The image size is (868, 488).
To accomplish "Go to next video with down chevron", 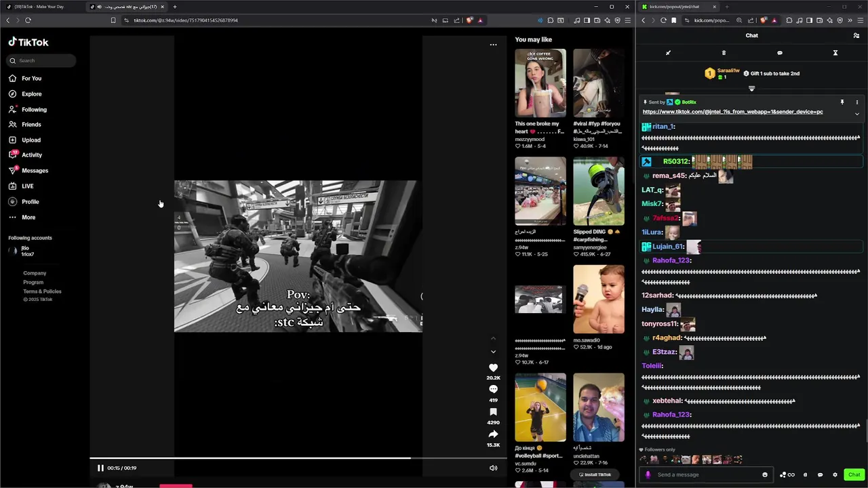I will 493,352.
